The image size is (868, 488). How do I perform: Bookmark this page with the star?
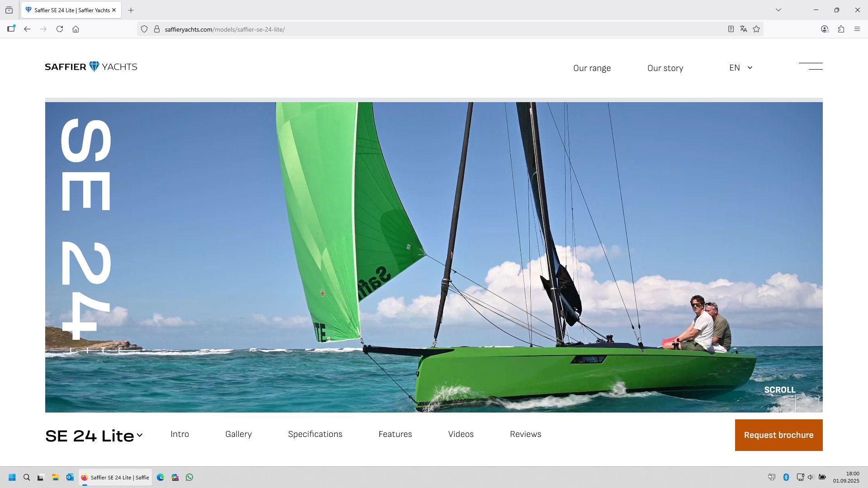[756, 29]
